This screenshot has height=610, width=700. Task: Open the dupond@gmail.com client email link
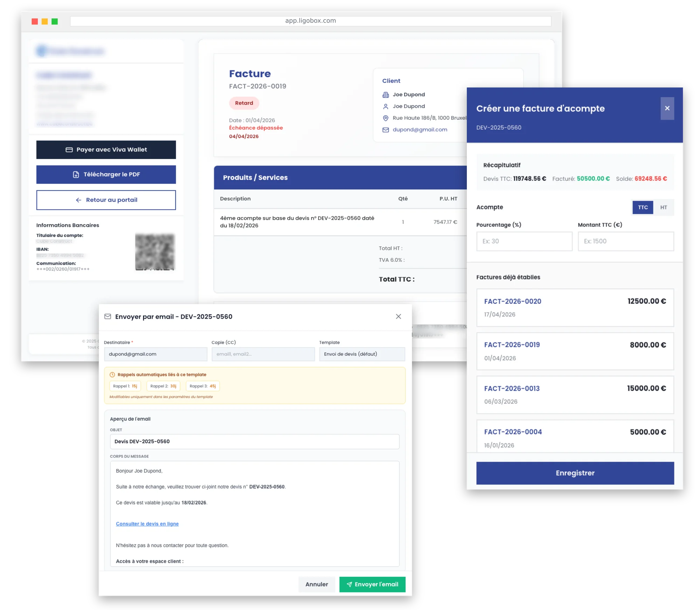click(420, 129)
